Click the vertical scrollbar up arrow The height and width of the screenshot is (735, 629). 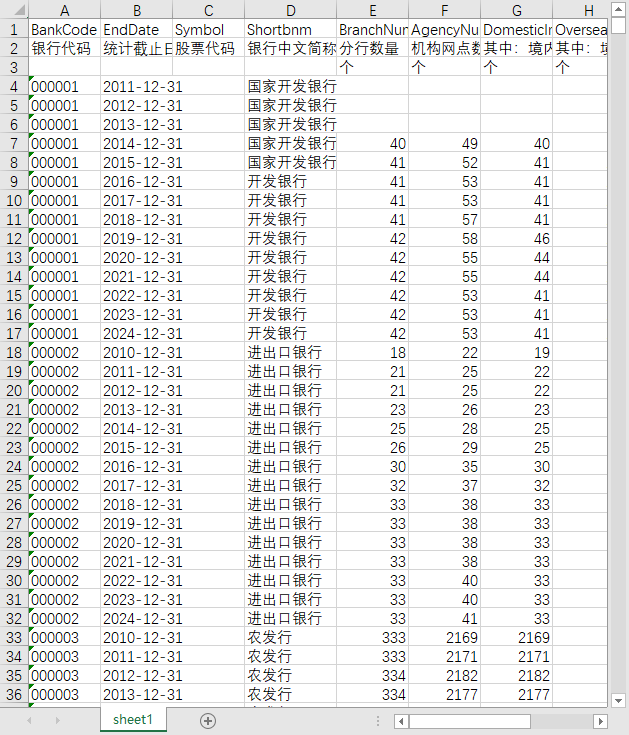[618, 9]
